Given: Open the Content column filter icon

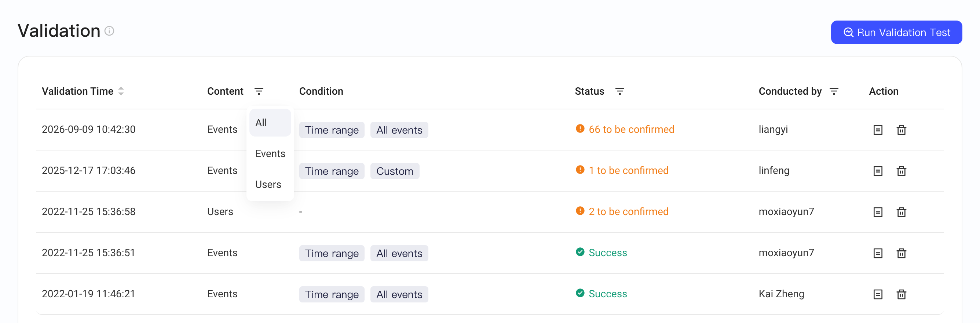Looking at the screenshot, I should pos(259,91).
